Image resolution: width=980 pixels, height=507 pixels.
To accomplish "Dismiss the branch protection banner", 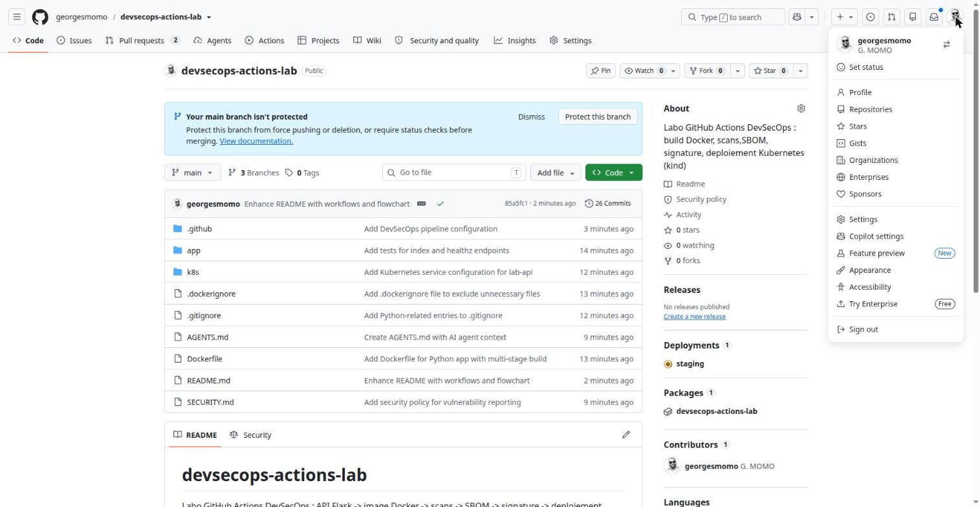I will coord(532,117).
